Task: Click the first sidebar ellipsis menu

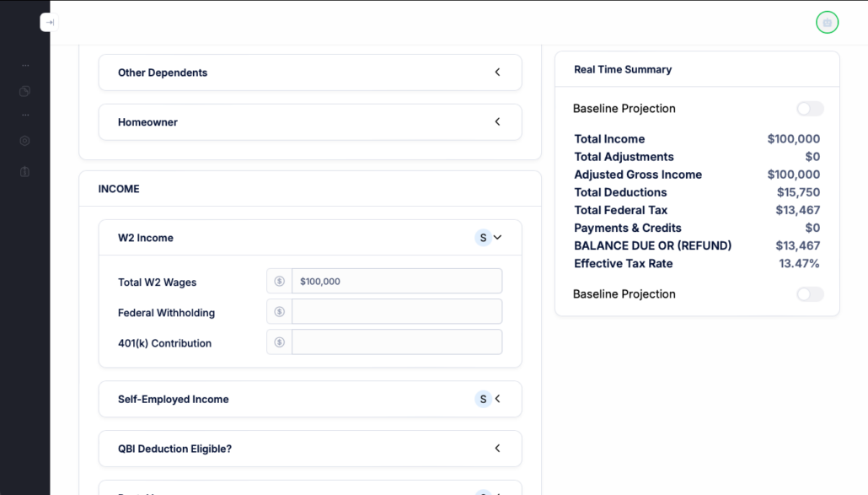Action: point(24,65)
